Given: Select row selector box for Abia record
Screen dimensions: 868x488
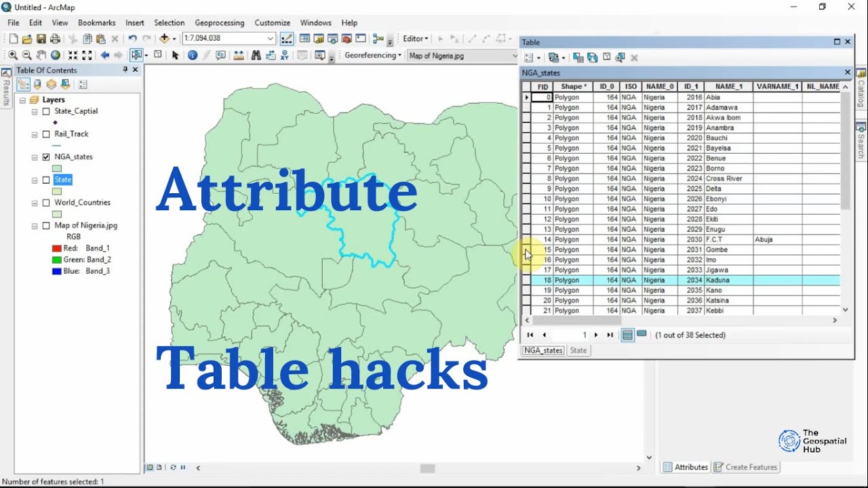Looking at the screenshot, I should click(x=526, y=98).
